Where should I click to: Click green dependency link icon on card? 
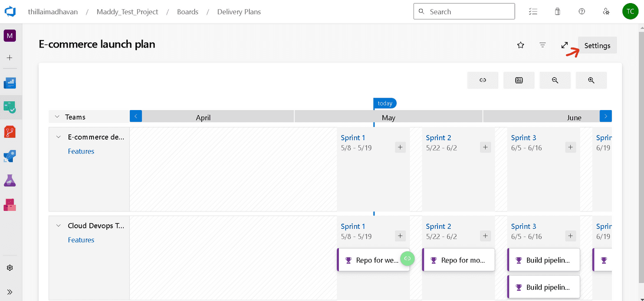tap(407, 259)
